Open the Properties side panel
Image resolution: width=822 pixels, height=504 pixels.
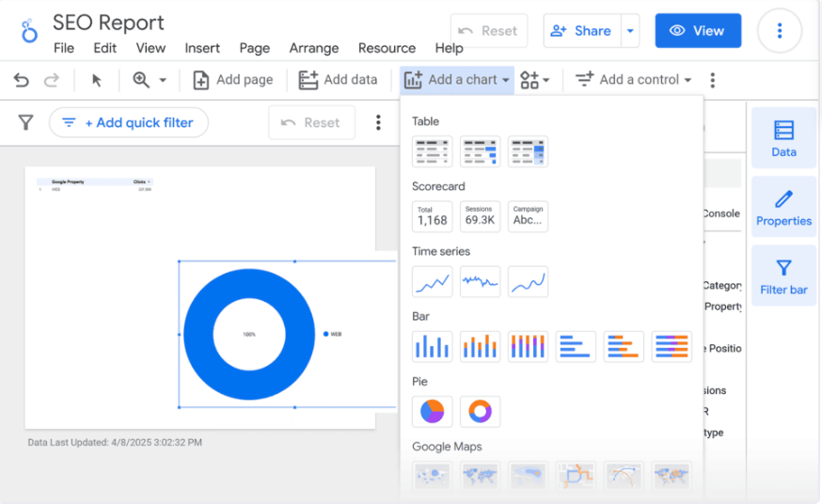coord(783,208)
